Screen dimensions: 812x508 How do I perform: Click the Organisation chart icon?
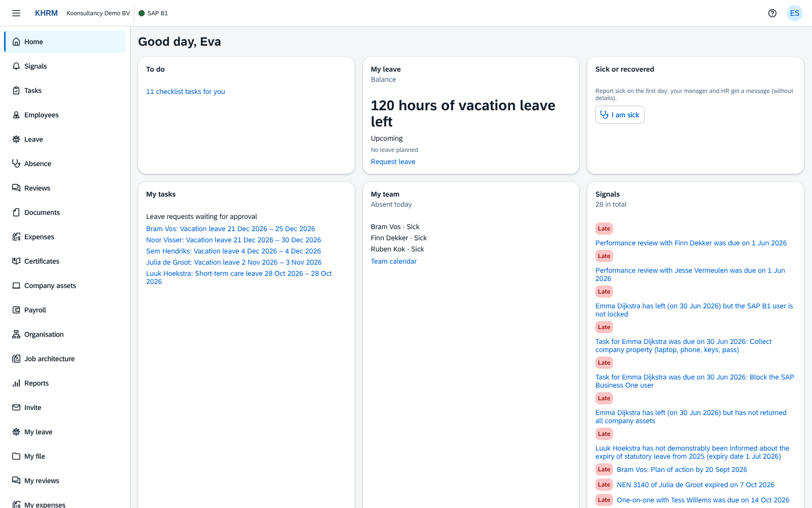coord(16,334)
